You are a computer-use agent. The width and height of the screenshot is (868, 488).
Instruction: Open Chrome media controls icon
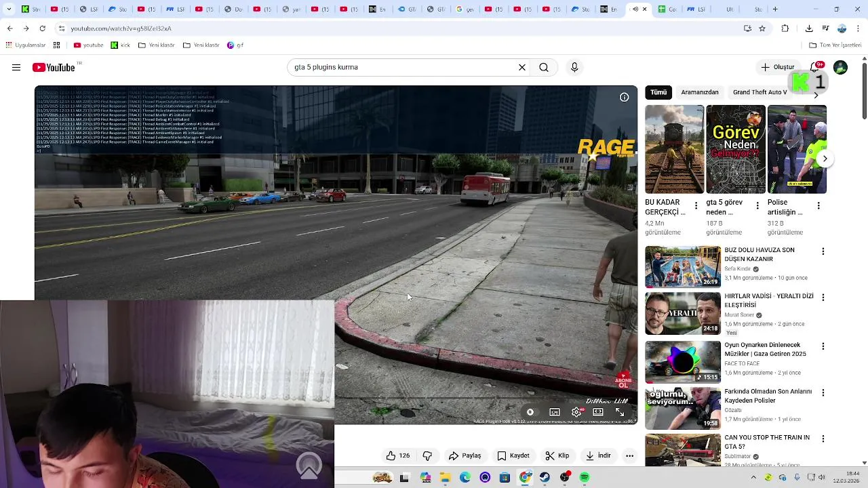(x=825, y=28)
